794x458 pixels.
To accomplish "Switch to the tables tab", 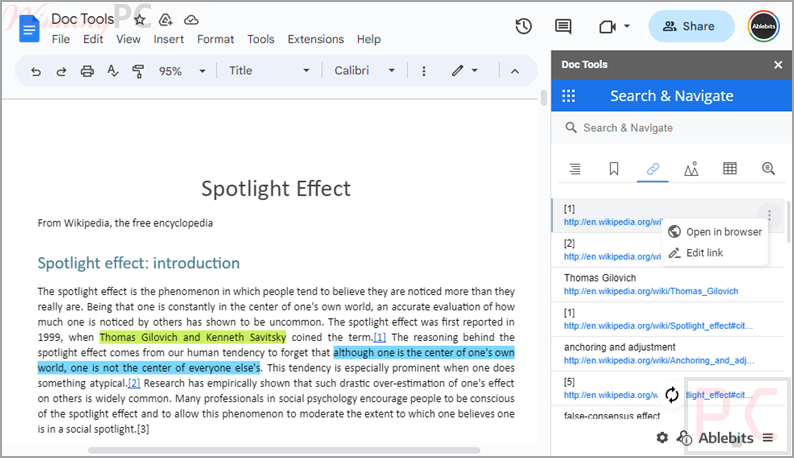I will 730,169.
